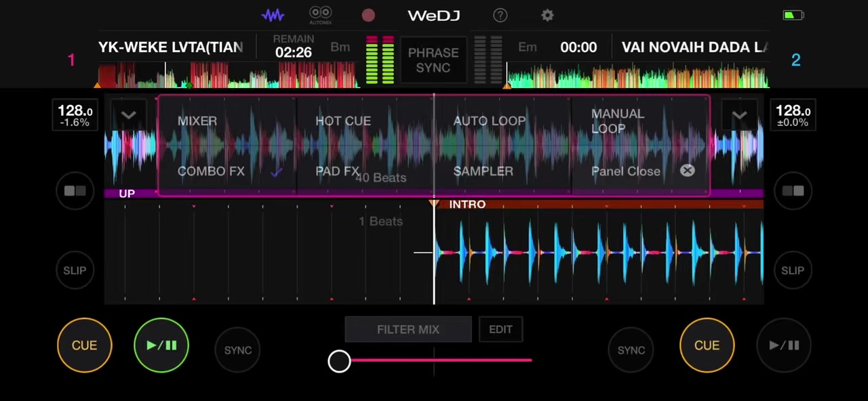Tap the crossfader pink track

[x=441, y=360]
